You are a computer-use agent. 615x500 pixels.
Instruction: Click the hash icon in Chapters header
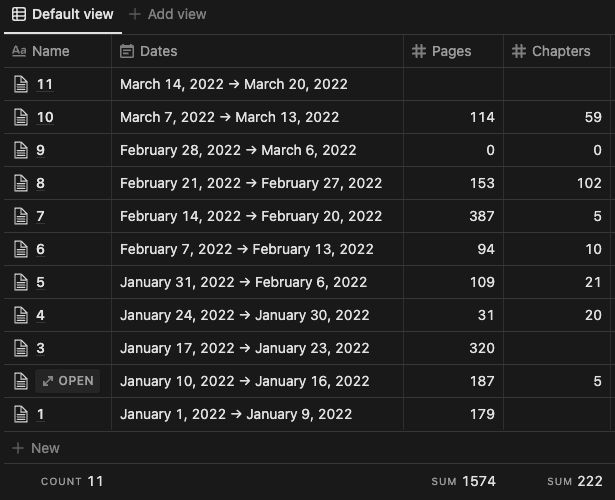pos(519,51)
